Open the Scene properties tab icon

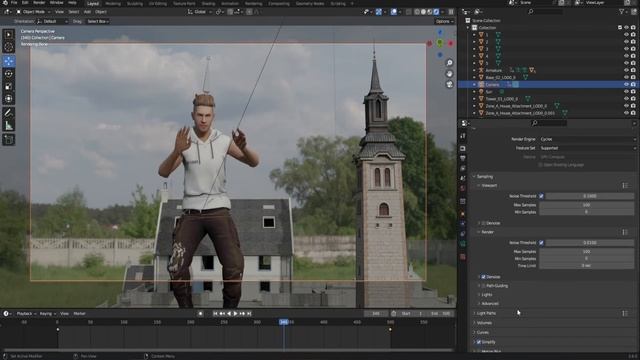pos(462,178)
